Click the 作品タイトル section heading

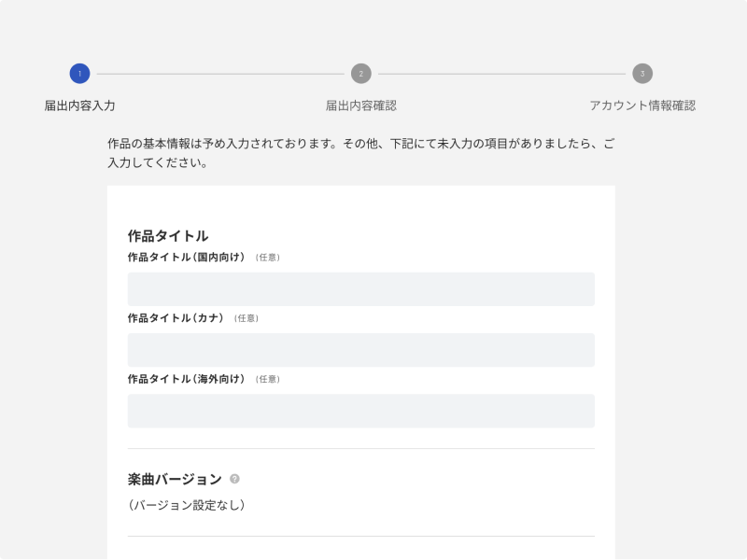pyautogui.click(x=168, y=235)
